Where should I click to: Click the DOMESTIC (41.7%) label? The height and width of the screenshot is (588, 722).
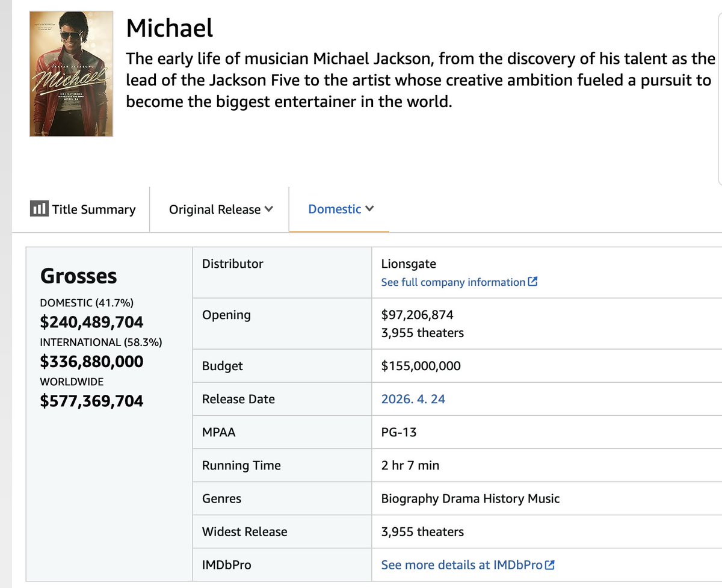click(87, 303)
